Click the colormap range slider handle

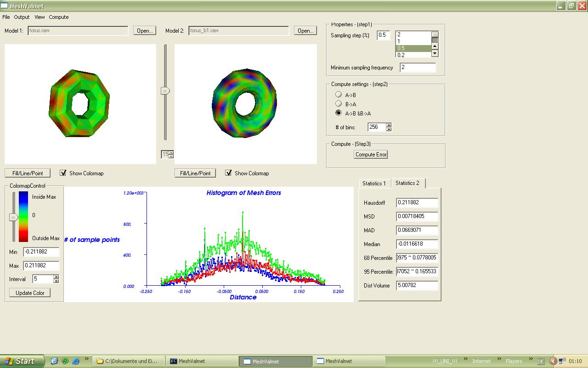pyautogui.click(x=13, y=217)
